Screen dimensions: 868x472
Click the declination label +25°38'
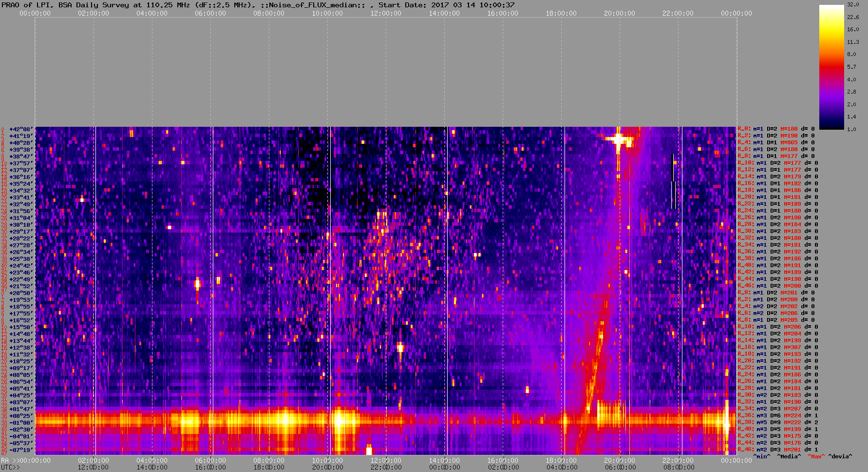[21, 259]
